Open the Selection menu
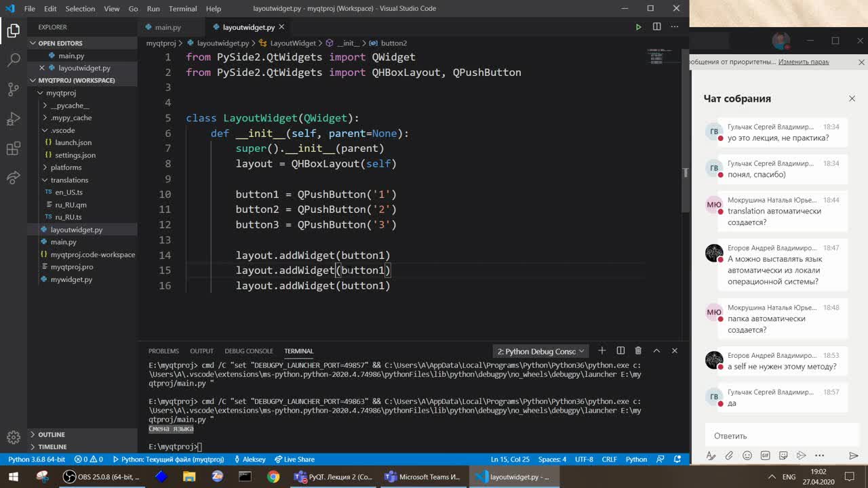This screenshot has height=488, width=868. point(80,9)
